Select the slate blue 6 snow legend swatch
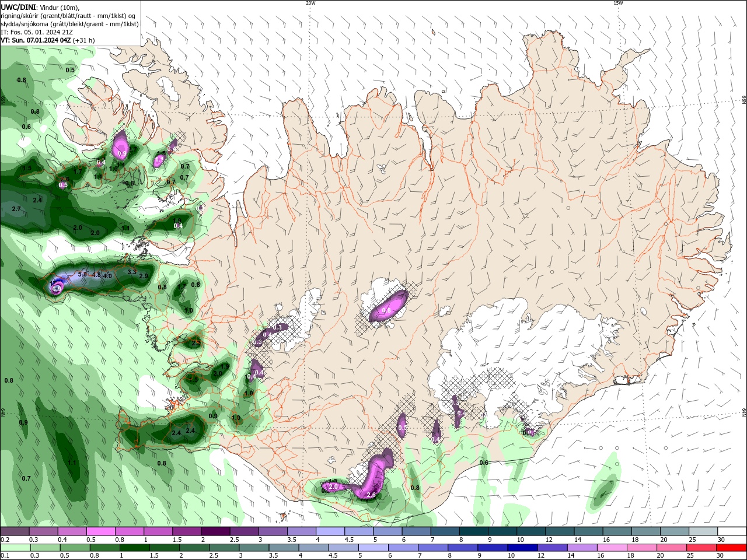The width and height of the screenshot is (747, 560). [x=416, y=531]
